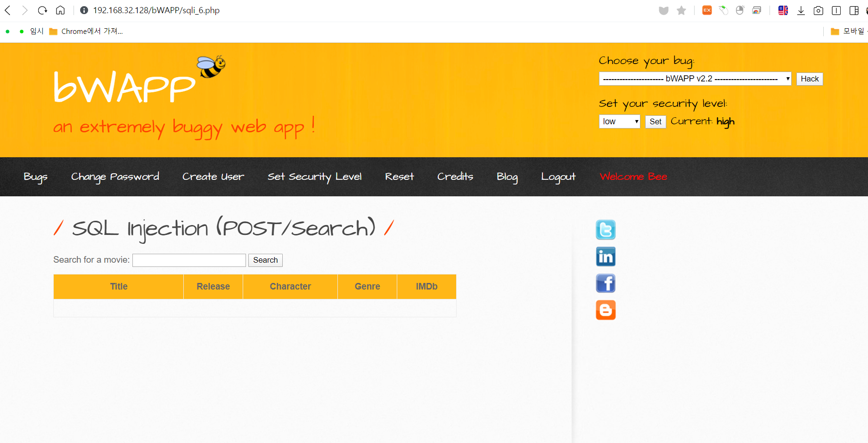
Task: Click the address bar URL
Action: [x=156, y=10]
